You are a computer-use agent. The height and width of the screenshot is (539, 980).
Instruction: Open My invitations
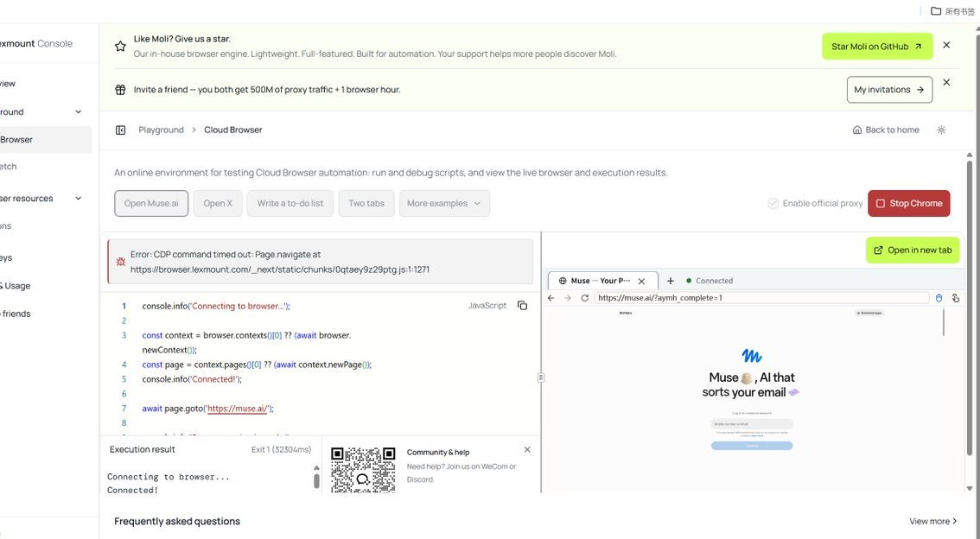point(889,89)
